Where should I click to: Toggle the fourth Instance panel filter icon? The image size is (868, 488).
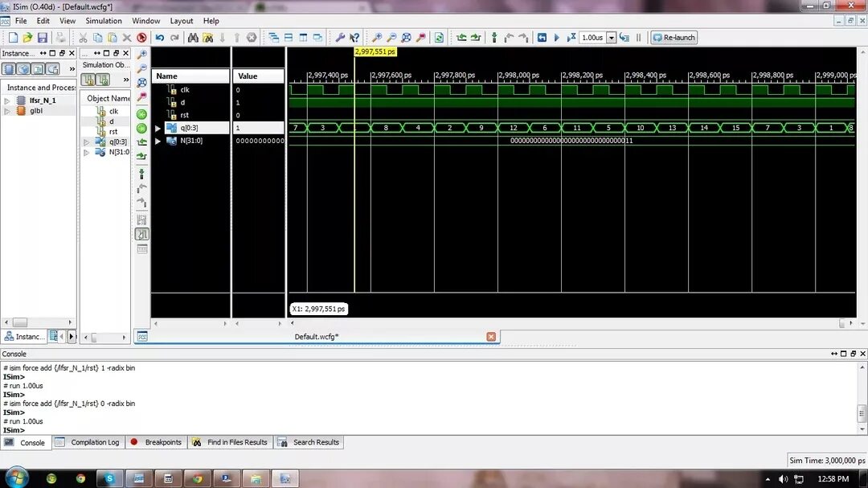52,69
